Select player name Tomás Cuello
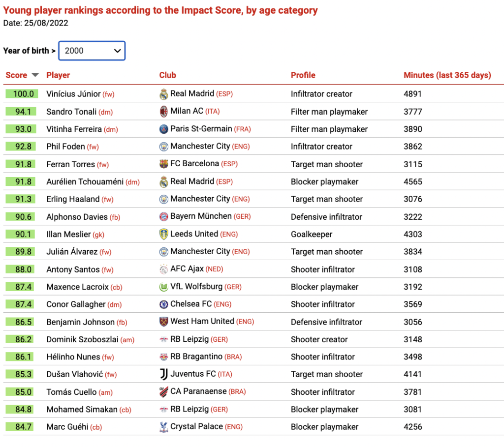This screenshot has height=447, width=504. (71, 392)
